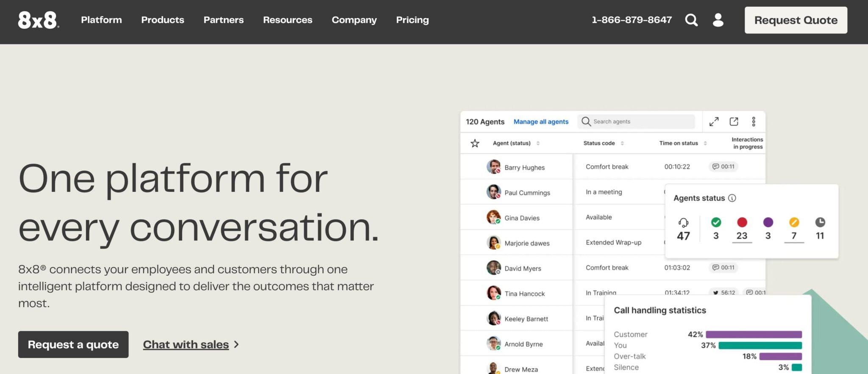Select the Barry Hughes agent name
Viewport: 868px width, 374px height.
point(524,167)
